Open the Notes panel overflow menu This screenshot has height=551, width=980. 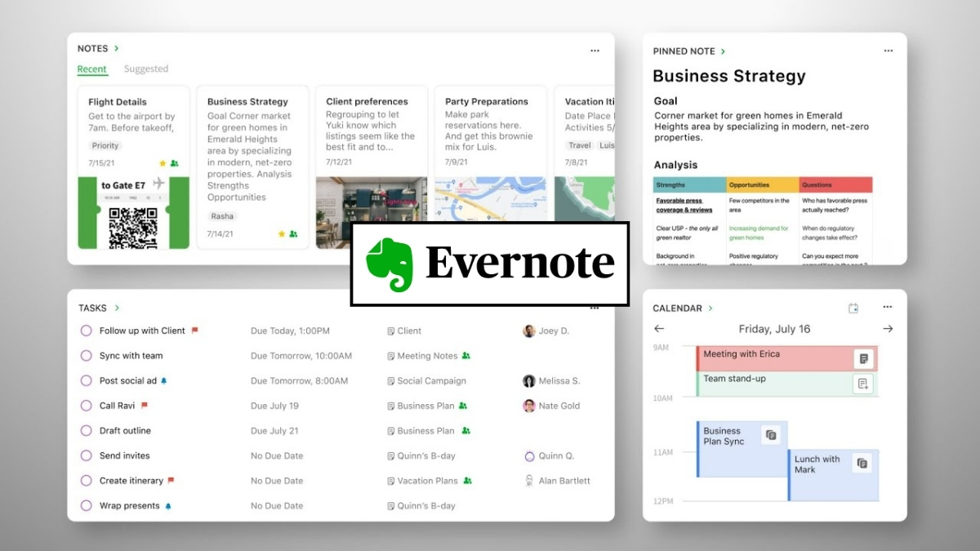595,50
